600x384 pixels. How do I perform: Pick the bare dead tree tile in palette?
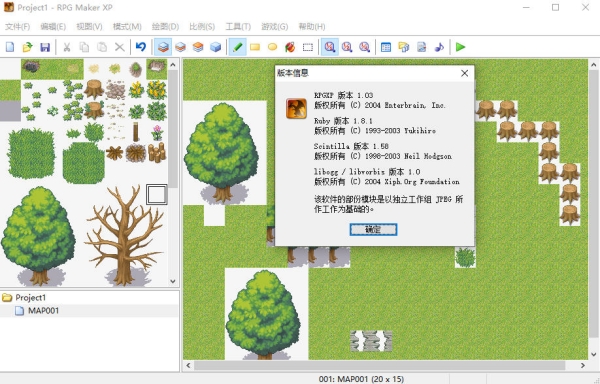[x=125, y=236]
